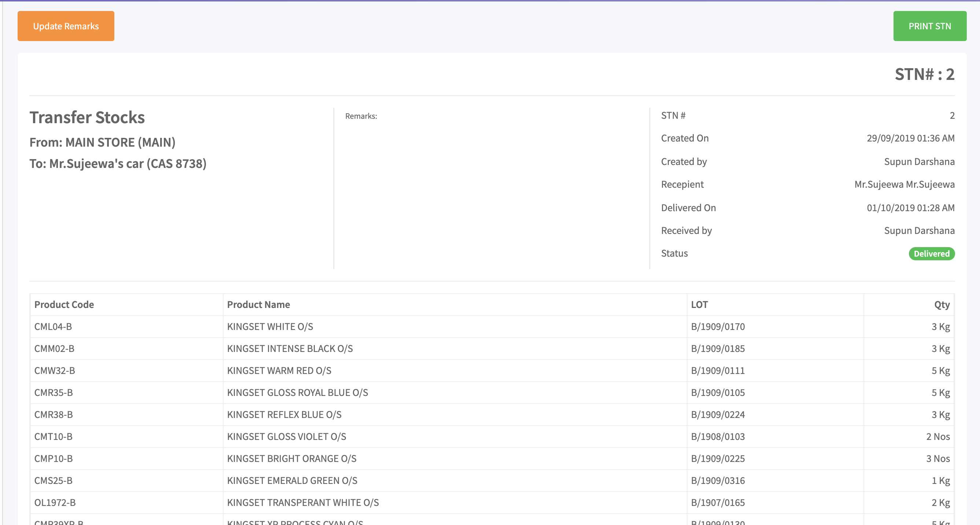Select product code CML04-B cell
Screen dimensions: 980x525
(x=53, y=327)
